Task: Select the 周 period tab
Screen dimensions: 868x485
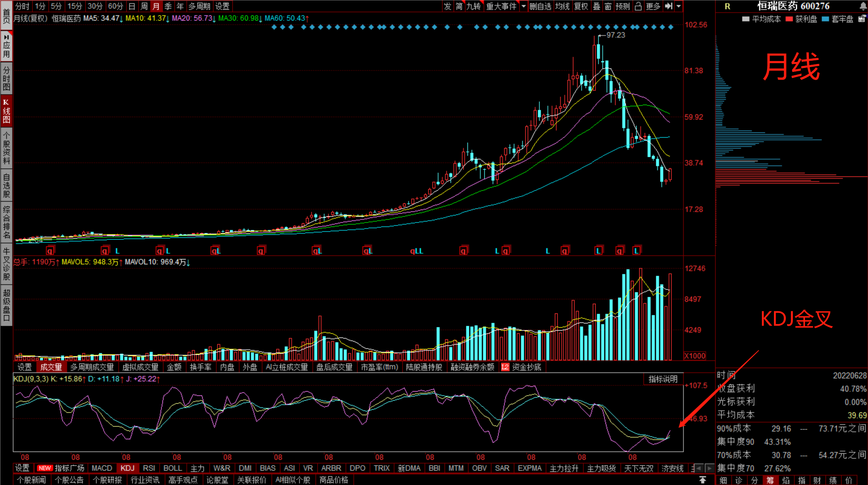Action: coord(144,6)
